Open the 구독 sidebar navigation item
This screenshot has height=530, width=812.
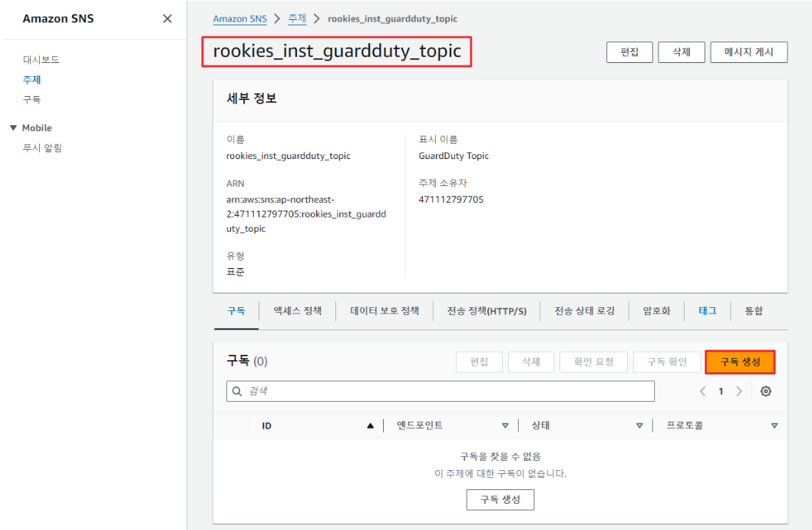tap(31, 99)
